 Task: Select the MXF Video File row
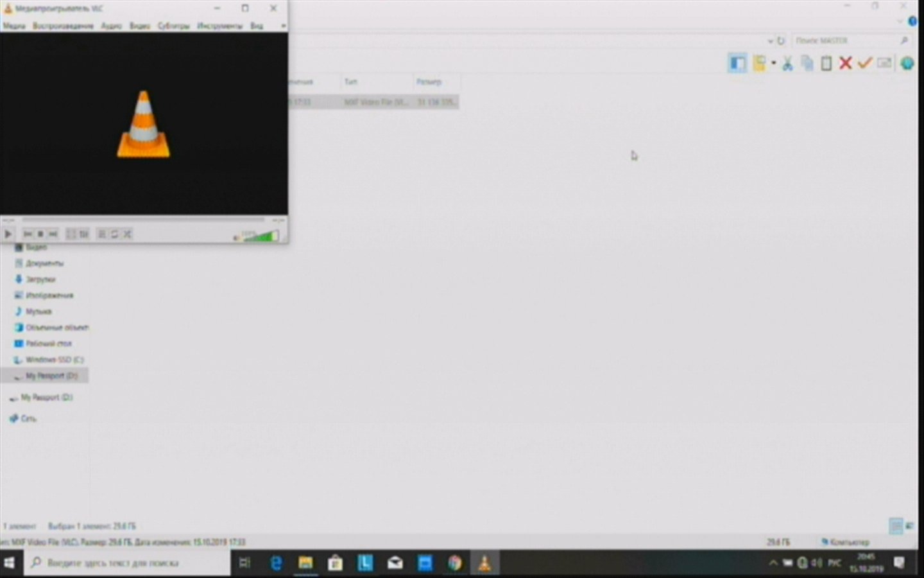coord(373,102)
